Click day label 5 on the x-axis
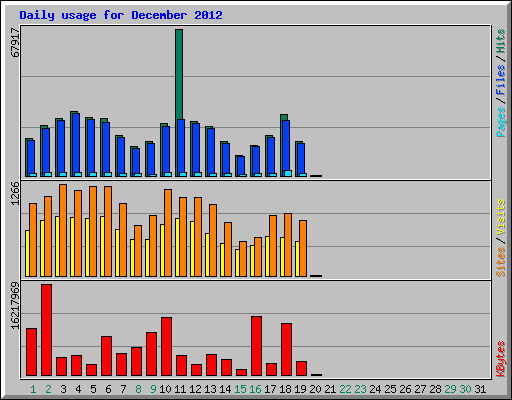The image size is (512, 400). pos(93,389)
